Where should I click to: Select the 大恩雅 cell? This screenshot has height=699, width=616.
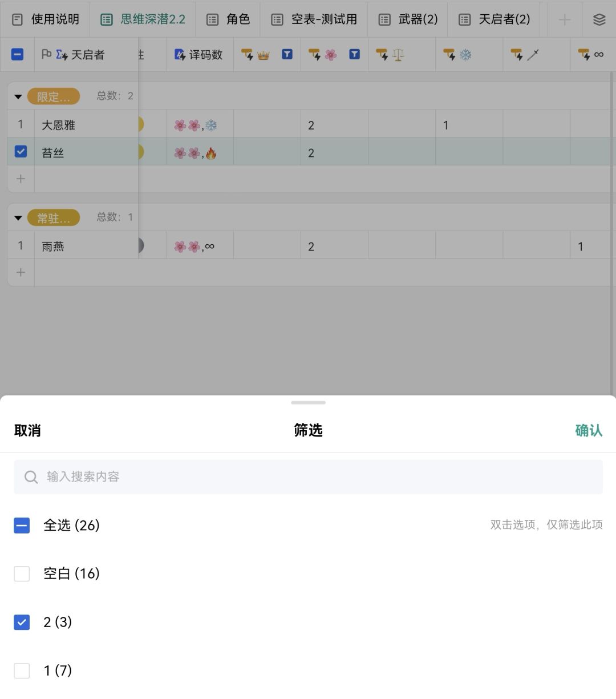[86, 124]
